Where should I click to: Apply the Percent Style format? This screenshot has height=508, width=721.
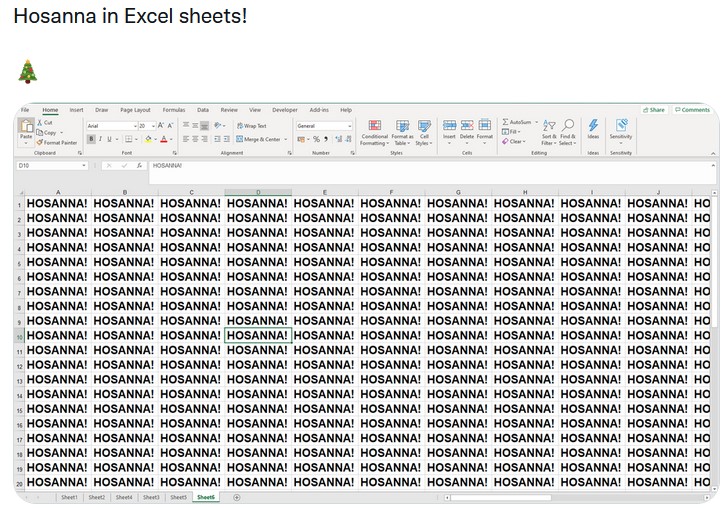tap(316, 139)
